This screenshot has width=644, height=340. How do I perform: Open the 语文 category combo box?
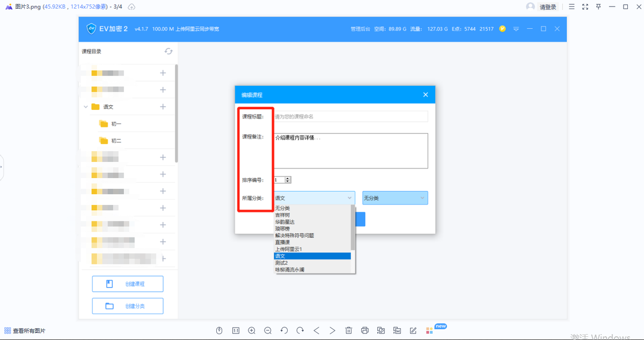[314, 198]
